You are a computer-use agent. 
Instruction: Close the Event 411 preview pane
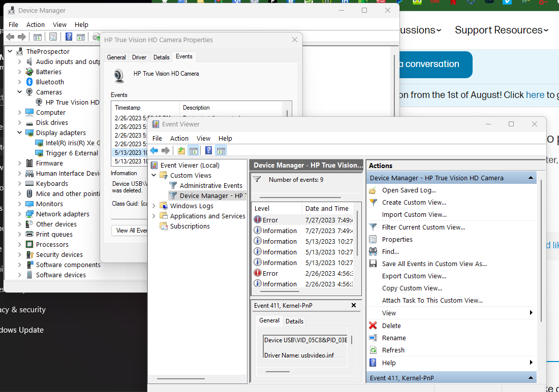click(x=354, y=305)
